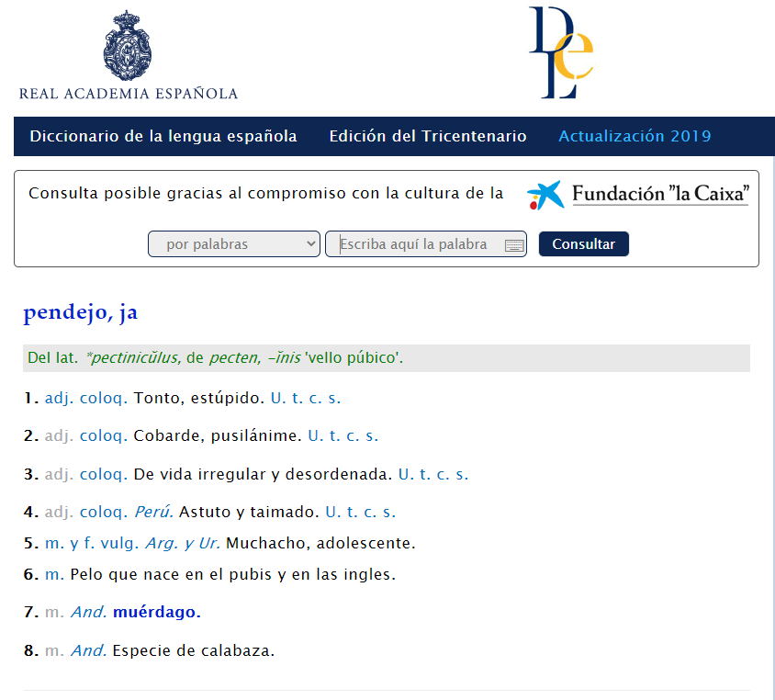This screenshot has height=700, width=775.
Task: Open the 'por palabras' search mode dropdown
Action: point(233,244)
